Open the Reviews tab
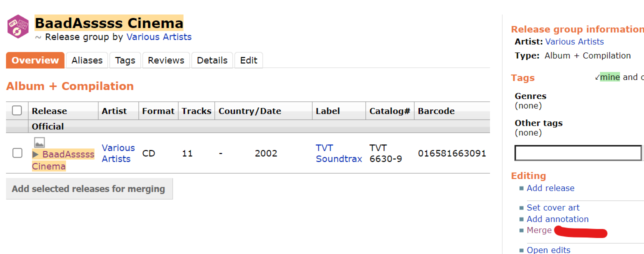The height and width of the screenshot is (254, 644). coord(166,60)
